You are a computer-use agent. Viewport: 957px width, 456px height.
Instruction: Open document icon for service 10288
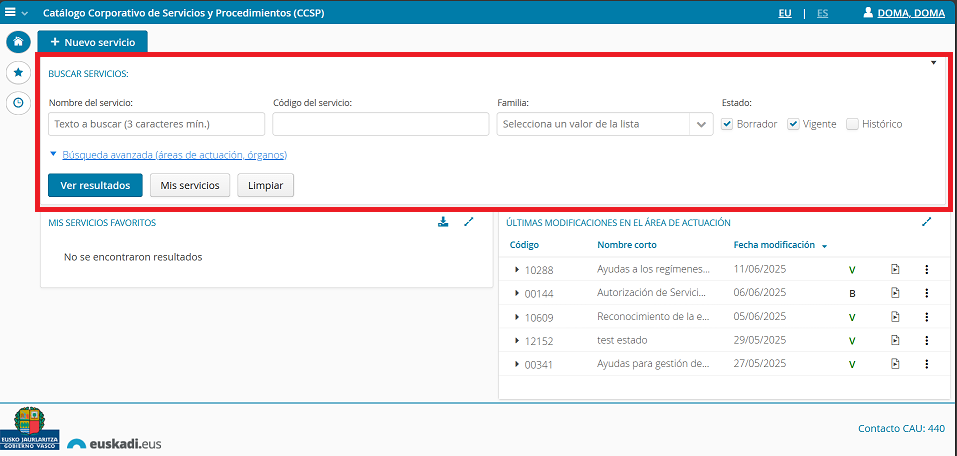click(x=895, y=269)
